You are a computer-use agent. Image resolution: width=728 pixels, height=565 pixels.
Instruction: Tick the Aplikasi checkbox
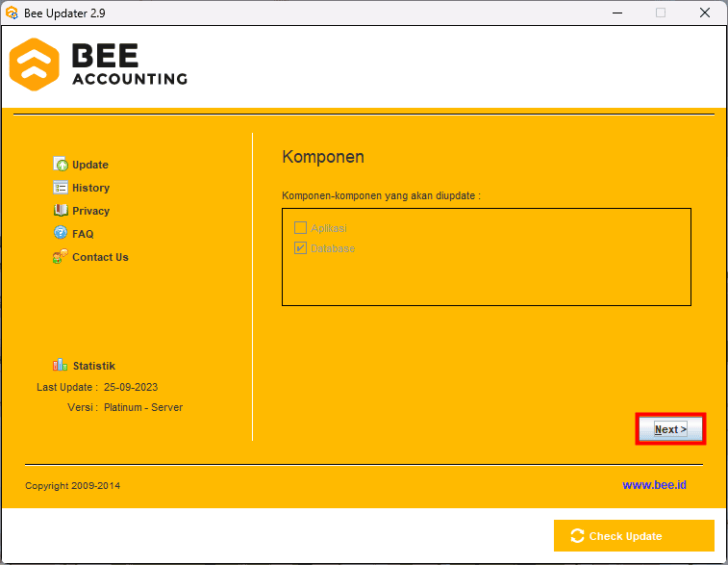click(x=300, y=228)
